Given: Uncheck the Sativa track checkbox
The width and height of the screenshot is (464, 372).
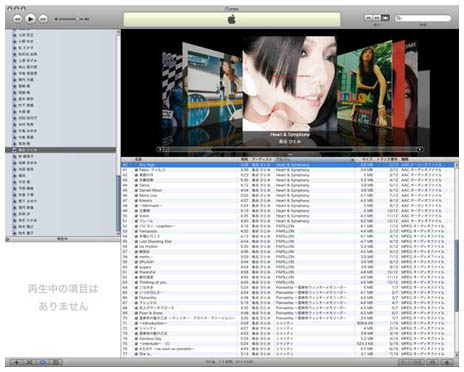Looking at the screenshot, I should 136,185.
